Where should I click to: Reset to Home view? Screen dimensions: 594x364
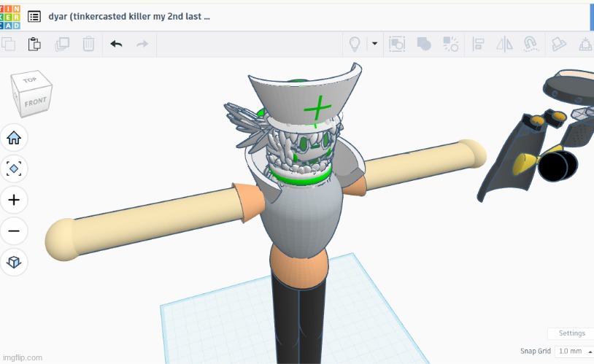(x=14, y=137)
